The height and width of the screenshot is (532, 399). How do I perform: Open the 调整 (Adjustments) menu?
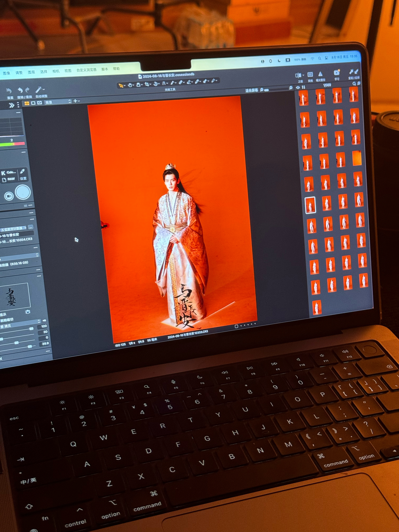(x=19, y=73)
